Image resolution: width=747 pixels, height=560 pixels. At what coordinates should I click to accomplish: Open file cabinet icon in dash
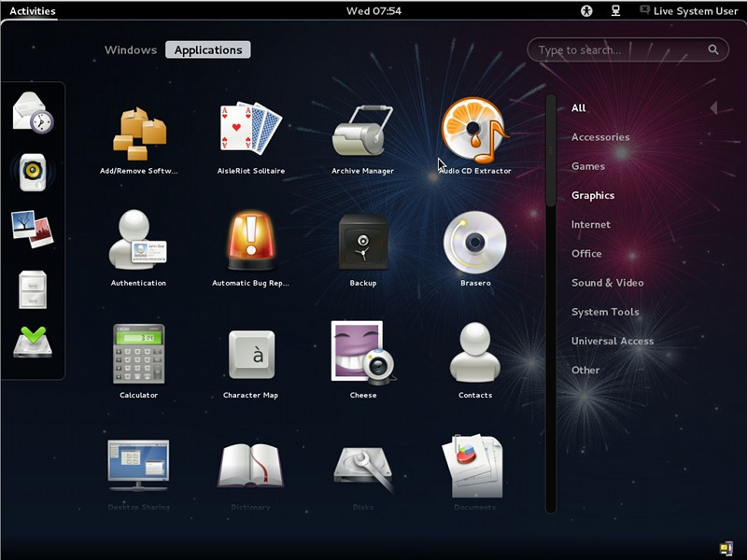point(33,289)
